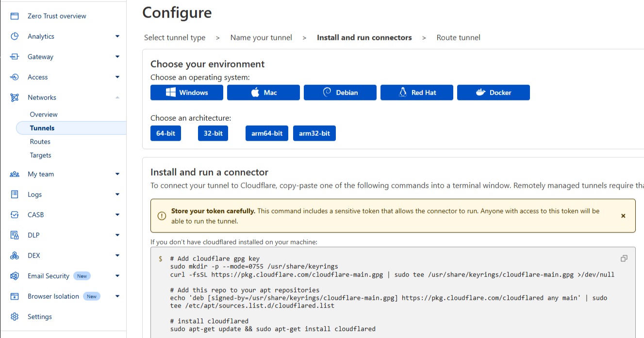This screenshot has height=338, width=644.
Task: Open the Routes page under Networks
Action: pyautogui.click(x=40, y=142)
